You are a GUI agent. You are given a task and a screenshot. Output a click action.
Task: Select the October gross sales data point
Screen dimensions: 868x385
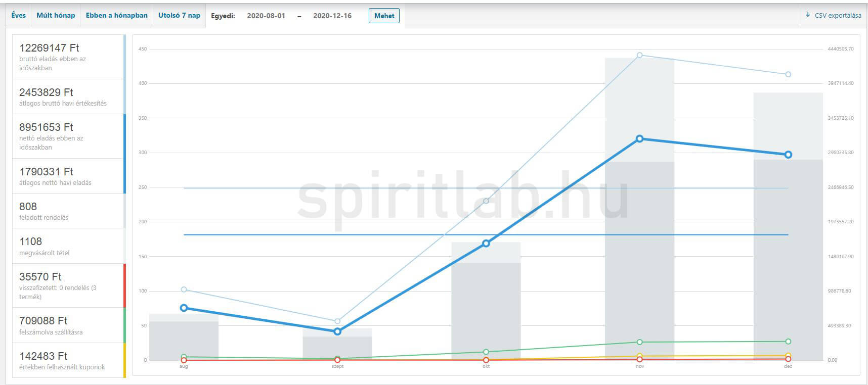486,201
